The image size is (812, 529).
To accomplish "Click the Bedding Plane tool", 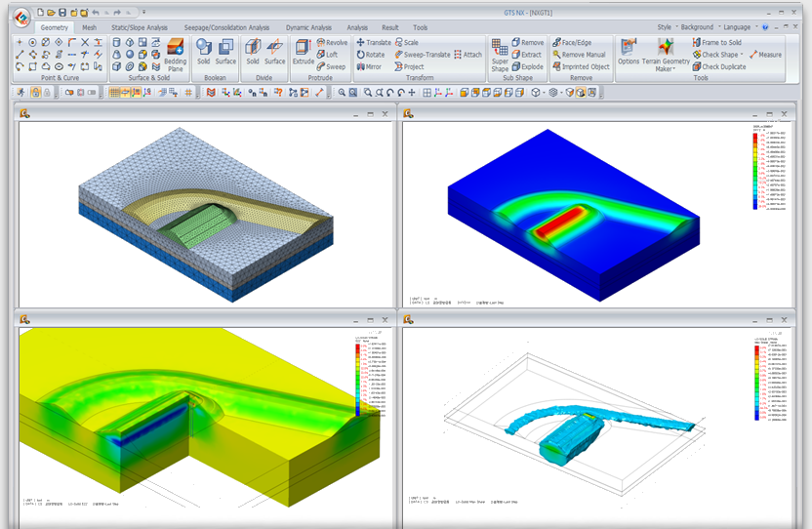I will point(176,56).
